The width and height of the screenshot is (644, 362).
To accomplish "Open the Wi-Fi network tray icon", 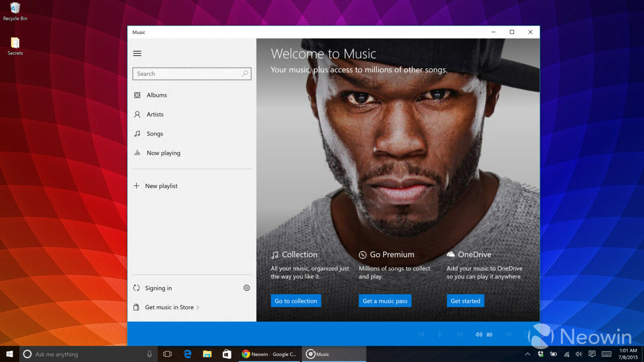I will click(567, 354).
